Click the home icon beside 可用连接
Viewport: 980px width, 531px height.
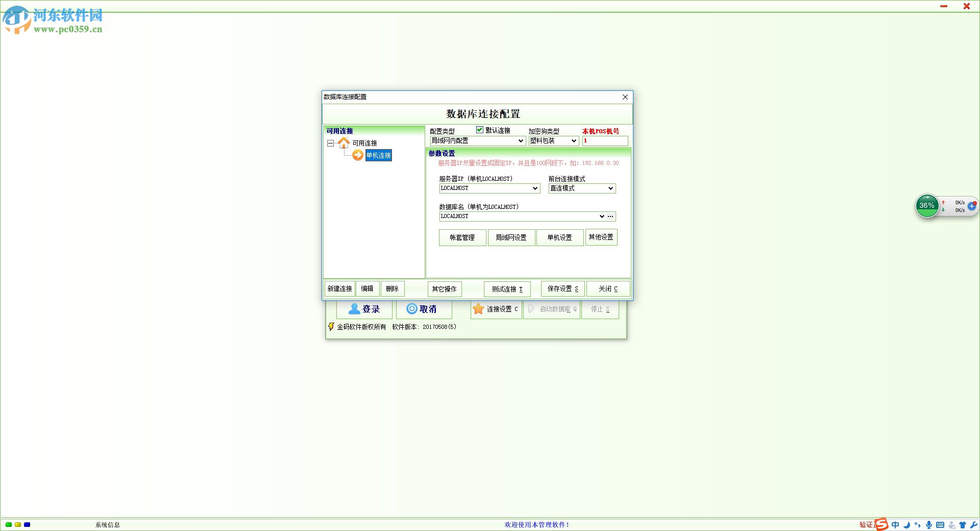344,142
